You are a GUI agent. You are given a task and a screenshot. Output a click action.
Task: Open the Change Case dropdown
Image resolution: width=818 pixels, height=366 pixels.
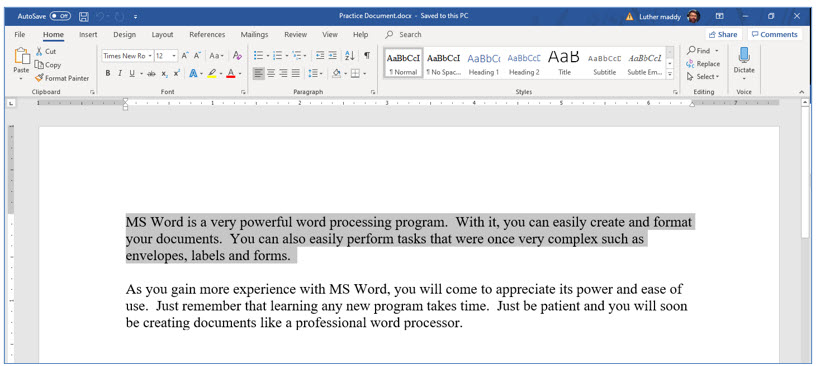216,55
